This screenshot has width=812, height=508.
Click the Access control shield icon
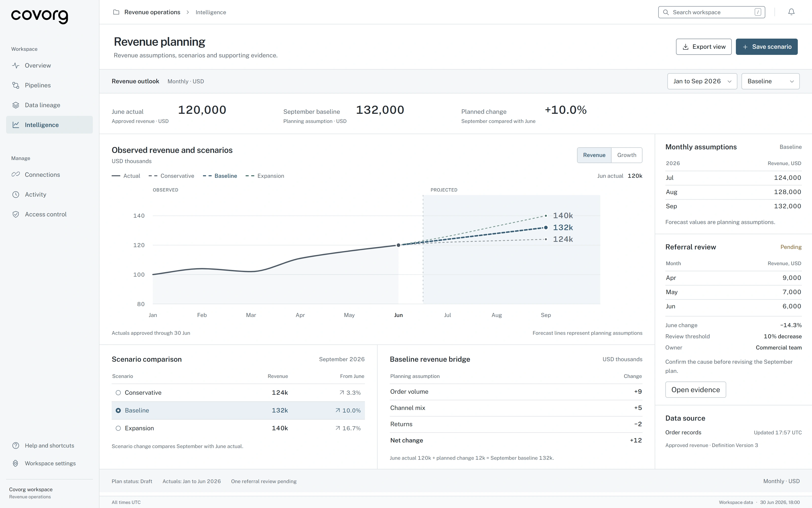(15, 214)
